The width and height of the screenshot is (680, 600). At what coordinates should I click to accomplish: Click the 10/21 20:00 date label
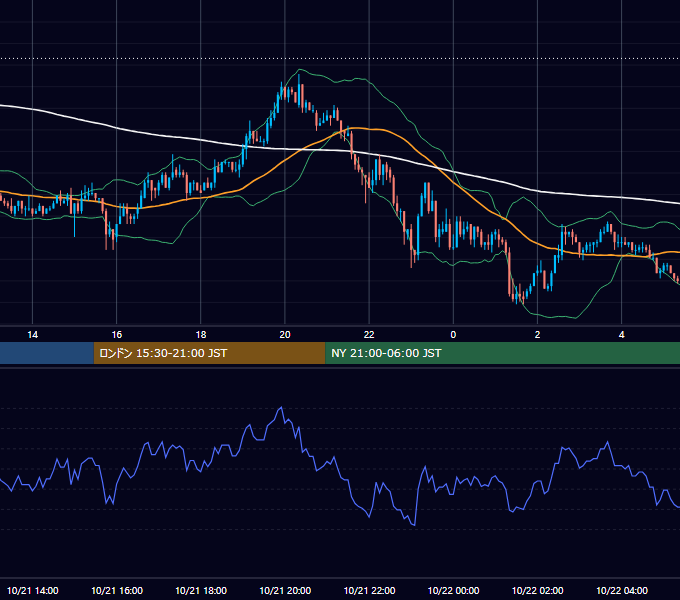pos(285,590)
